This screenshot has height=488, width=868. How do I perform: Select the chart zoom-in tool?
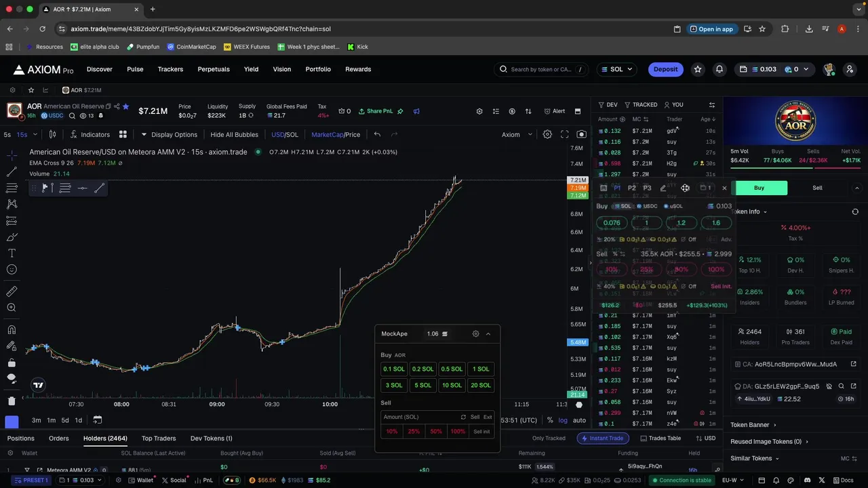coord(12,308)
